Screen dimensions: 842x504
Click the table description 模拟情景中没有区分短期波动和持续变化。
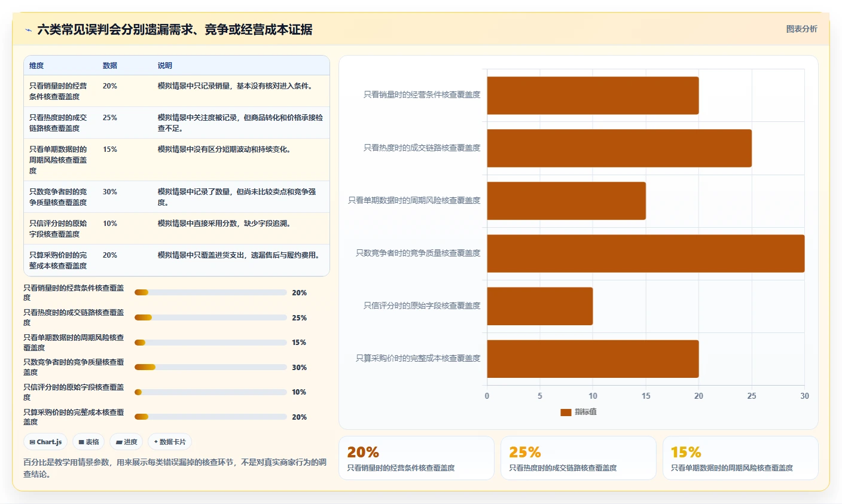[225, 149]
